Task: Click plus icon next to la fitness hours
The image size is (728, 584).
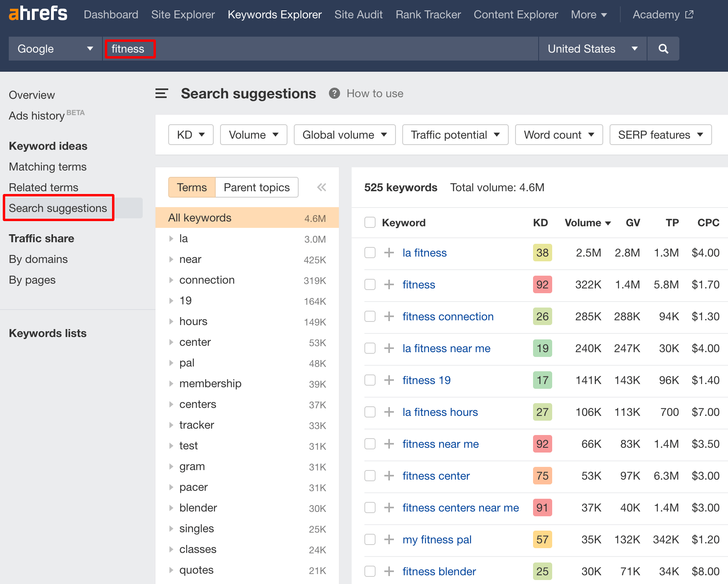Action: pos(389,412)
